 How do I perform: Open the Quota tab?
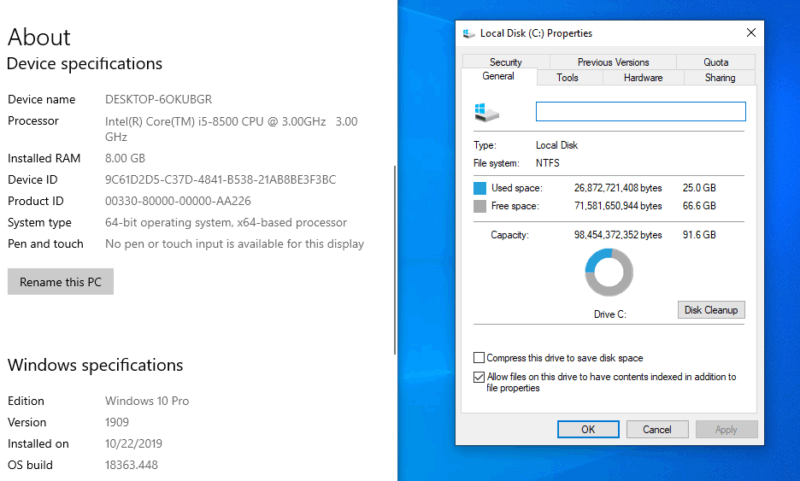(x=716, y=62)
